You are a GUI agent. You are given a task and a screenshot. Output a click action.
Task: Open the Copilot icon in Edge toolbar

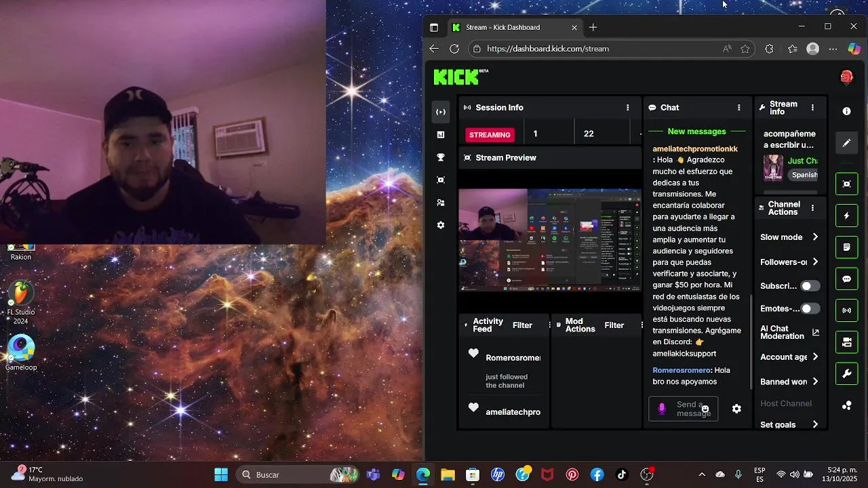coord(854,49)
